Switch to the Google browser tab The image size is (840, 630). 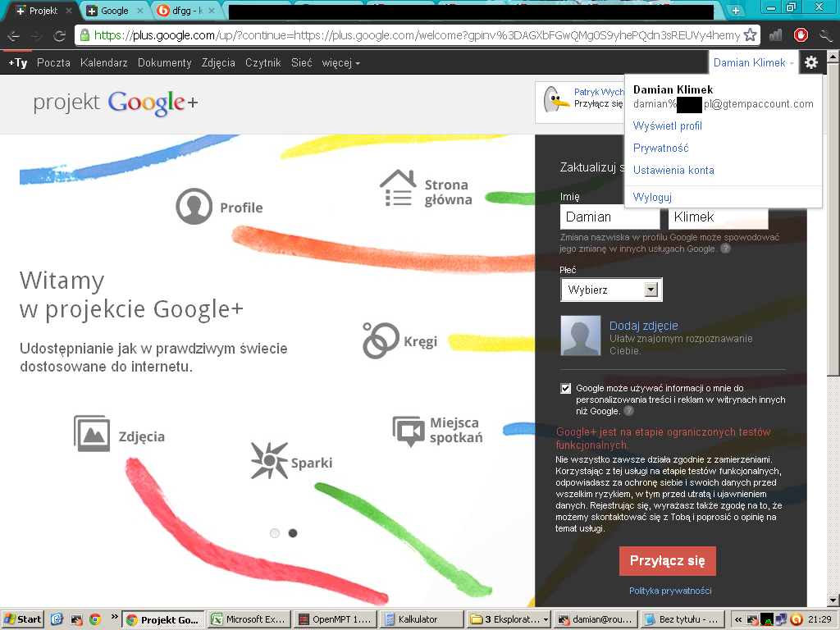[115, 11]
